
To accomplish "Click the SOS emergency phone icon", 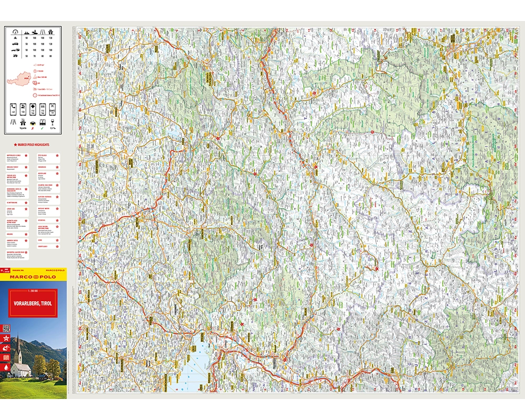I will pos(43,109).
